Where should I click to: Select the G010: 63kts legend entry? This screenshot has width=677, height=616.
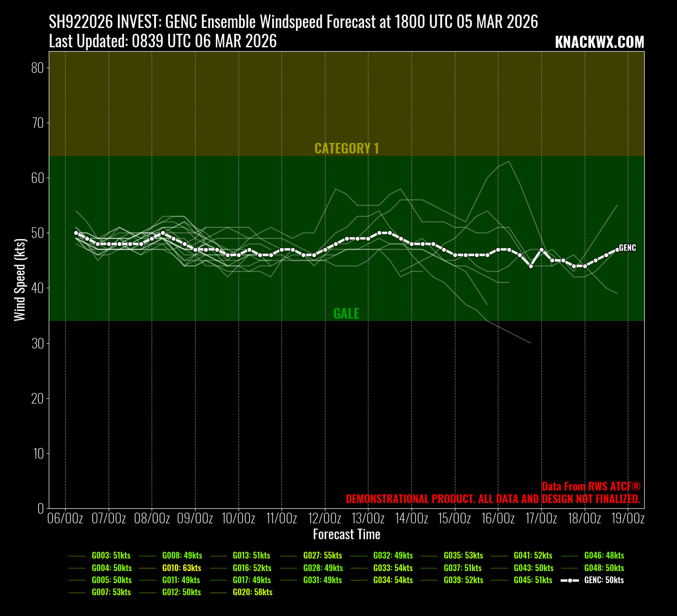pos(182,568)
